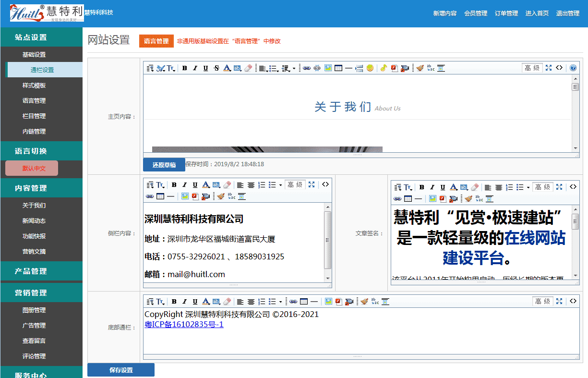The image size is (588, 378).
Task: Open bullet list arrow in 底部通栏 editor
Action: pos(280,302)
